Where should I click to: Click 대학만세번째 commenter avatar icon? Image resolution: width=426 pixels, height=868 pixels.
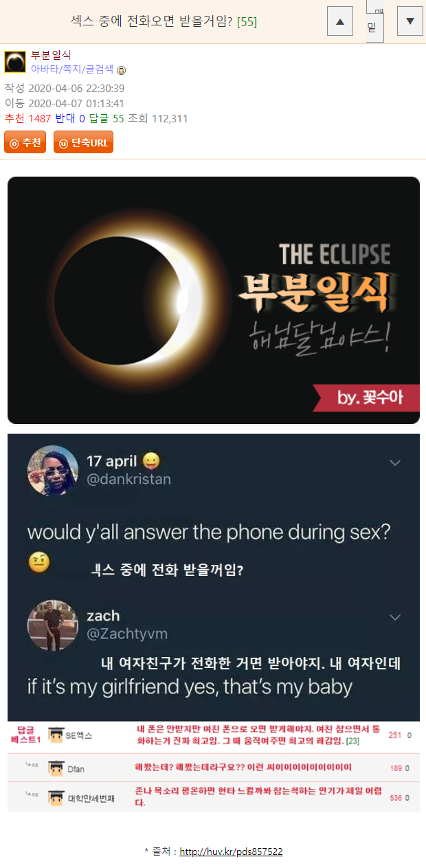56,797
